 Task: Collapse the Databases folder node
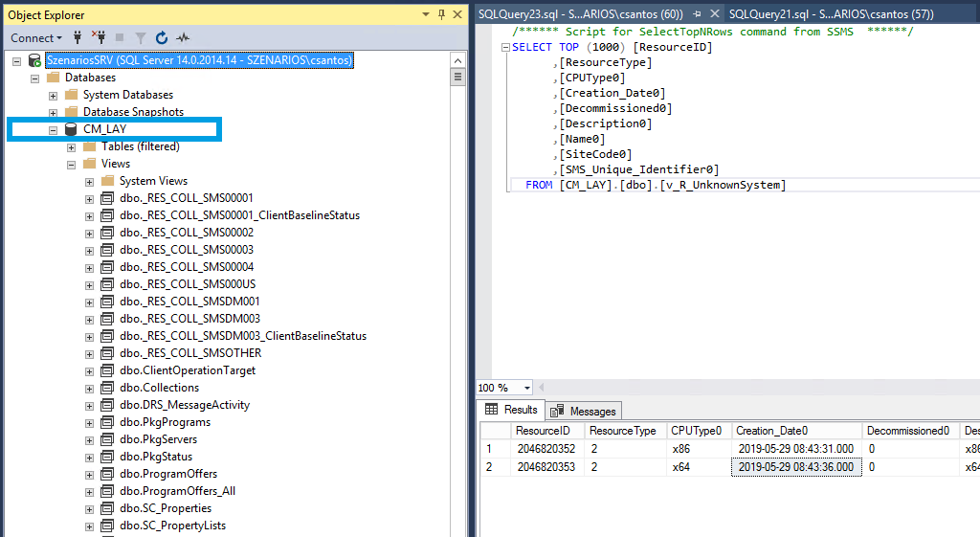pos(35,78)
